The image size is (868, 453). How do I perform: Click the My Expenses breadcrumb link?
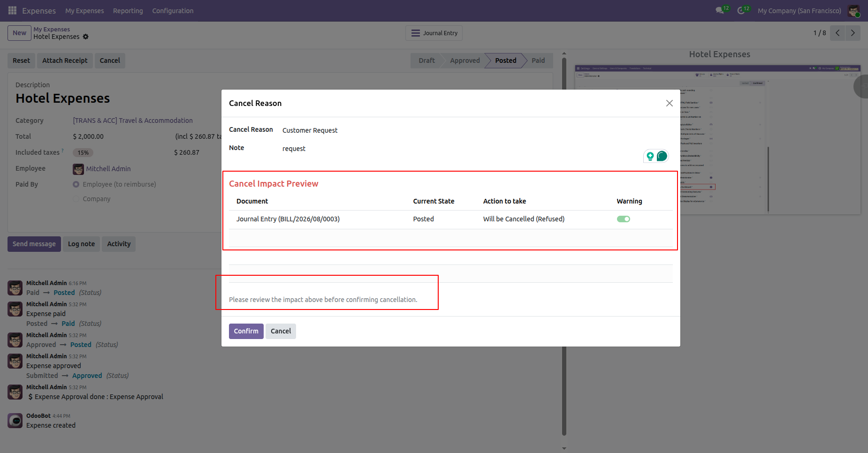tap(52, 29)
